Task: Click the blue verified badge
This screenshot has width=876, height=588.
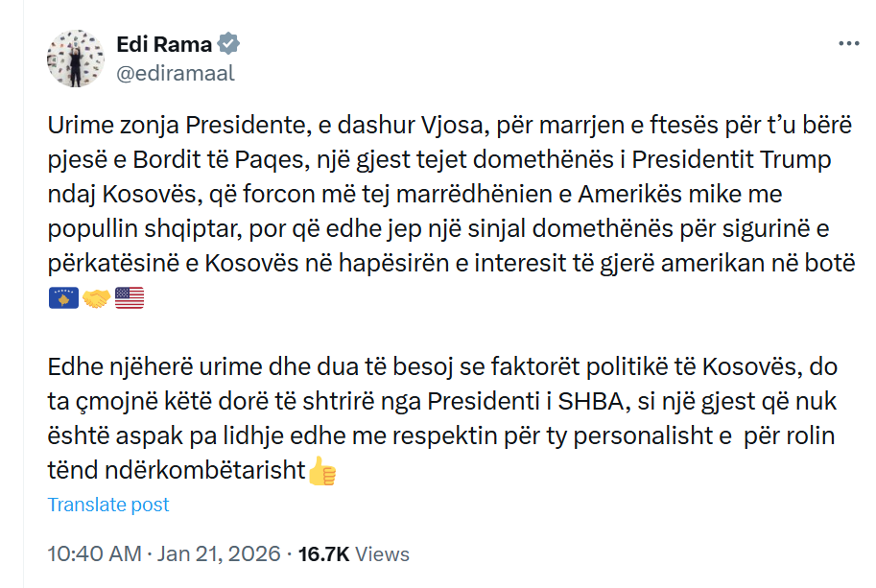Action: click(228, 44)
